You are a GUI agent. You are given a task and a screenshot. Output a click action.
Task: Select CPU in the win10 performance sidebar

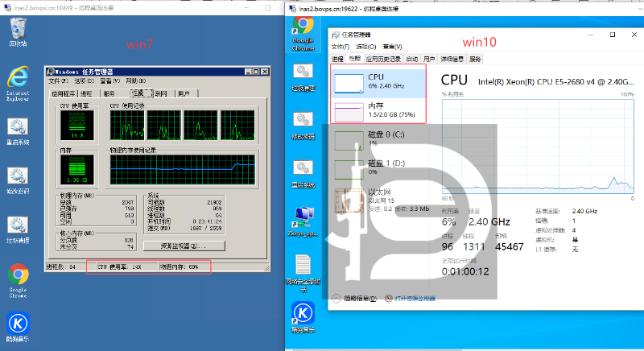coord(378,82)
